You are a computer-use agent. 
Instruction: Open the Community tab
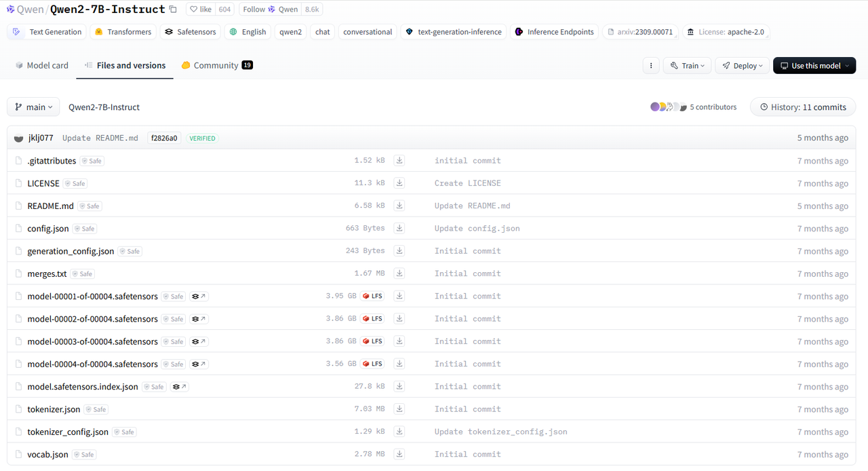click(216, 66)
